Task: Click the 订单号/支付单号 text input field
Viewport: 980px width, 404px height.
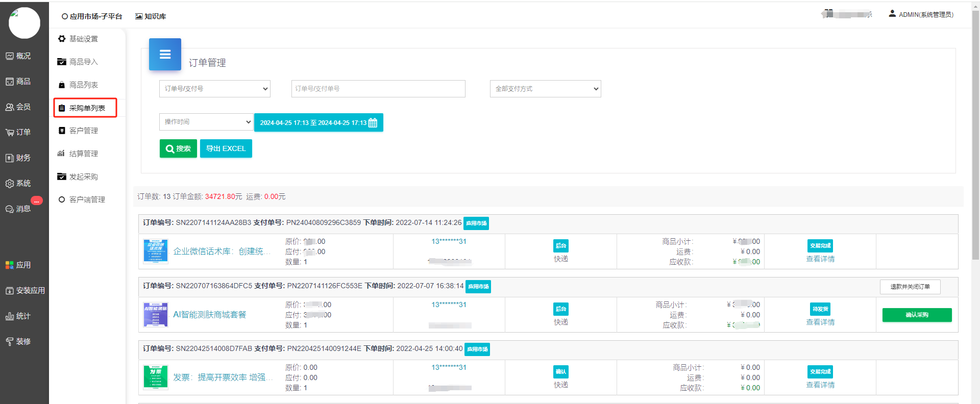Action: tap(378, 89)
